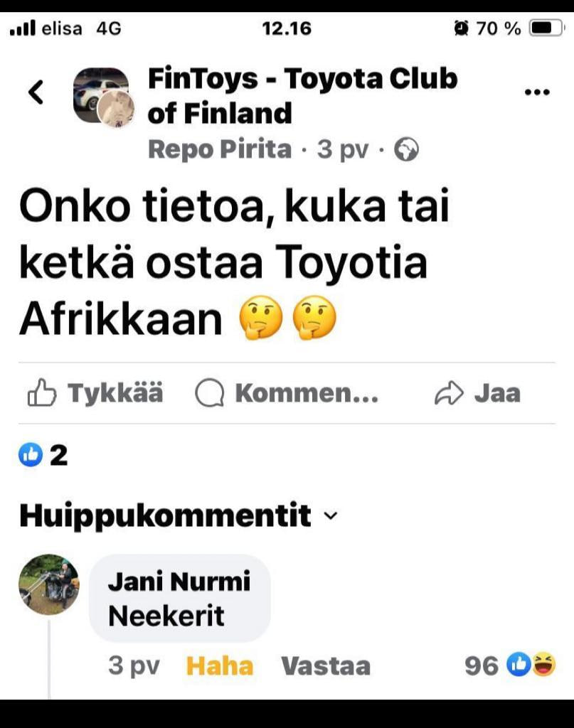
Task: Tap Vastaa to reply to comment
Action: point(326,665)
